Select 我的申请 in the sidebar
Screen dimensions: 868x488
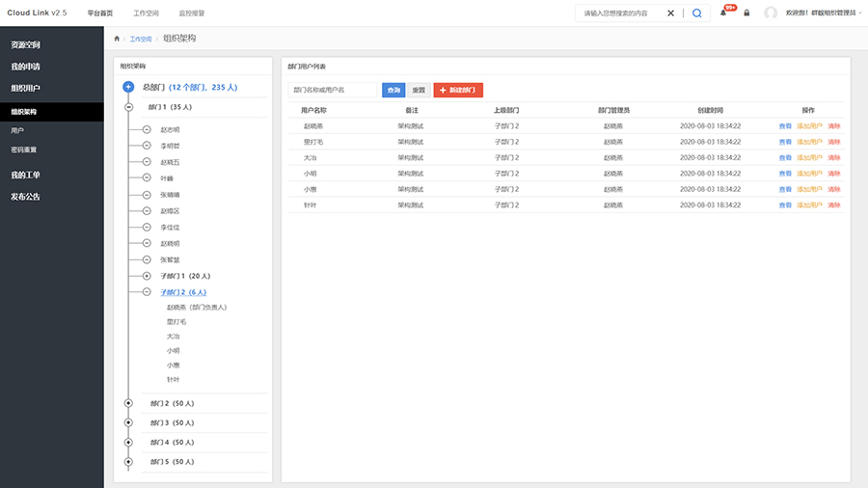(x=25, y=67)
